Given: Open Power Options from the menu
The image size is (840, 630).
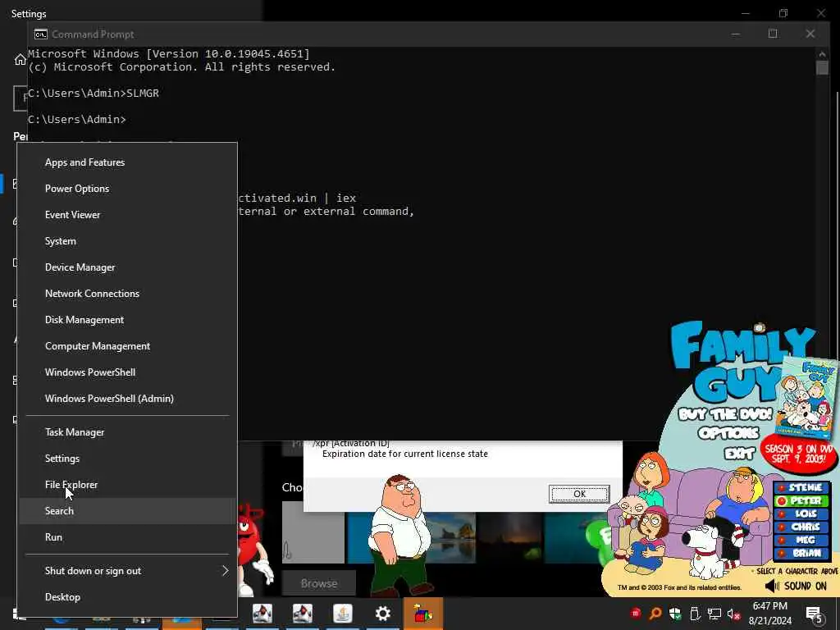Looking at the screenshot, I should [127, 189].
